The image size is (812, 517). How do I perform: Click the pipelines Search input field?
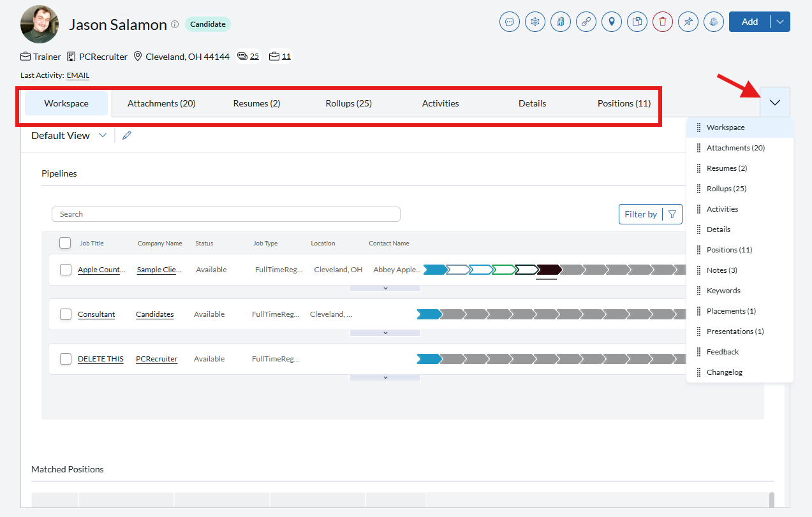tap(226, 214)
